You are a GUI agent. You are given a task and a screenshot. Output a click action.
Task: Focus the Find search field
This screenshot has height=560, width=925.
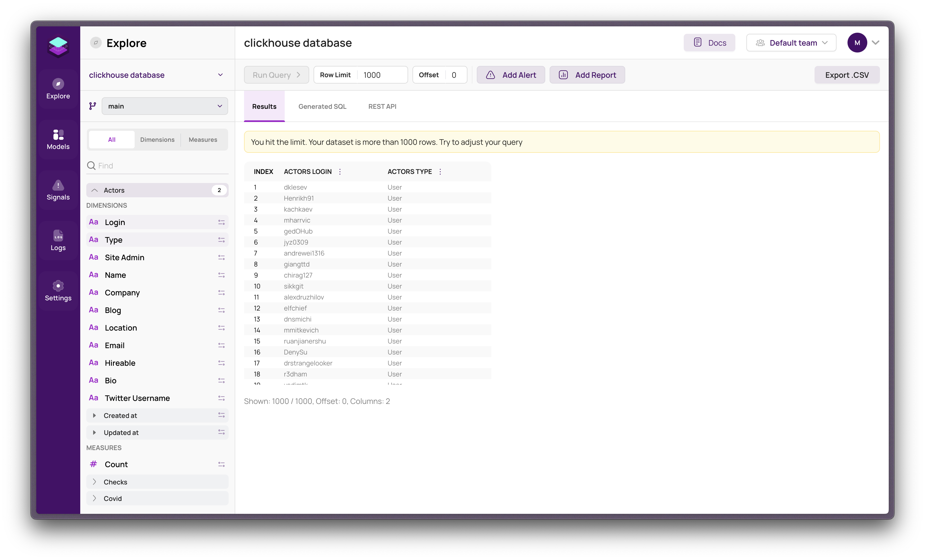157,165
